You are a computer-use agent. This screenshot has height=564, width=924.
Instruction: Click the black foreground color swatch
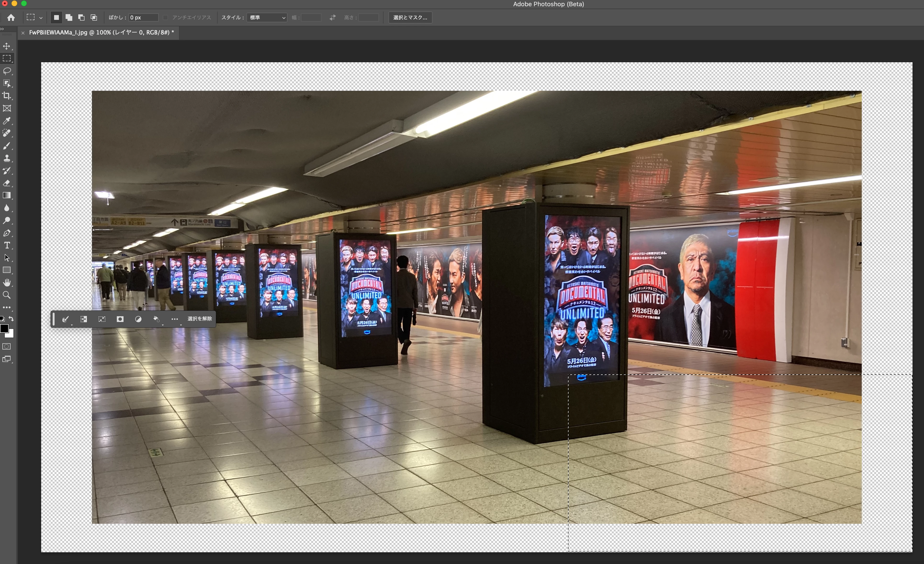4,328
